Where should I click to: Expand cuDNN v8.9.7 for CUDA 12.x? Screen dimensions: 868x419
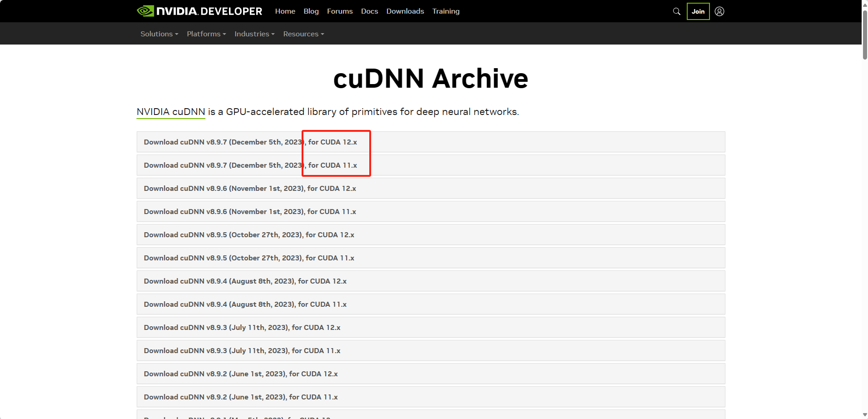(431, 142)
